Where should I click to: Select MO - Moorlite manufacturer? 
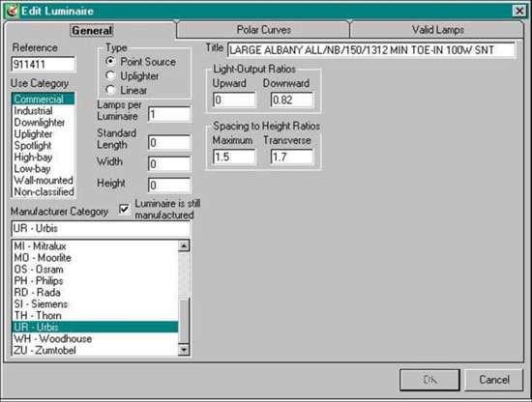click(95, 258)
